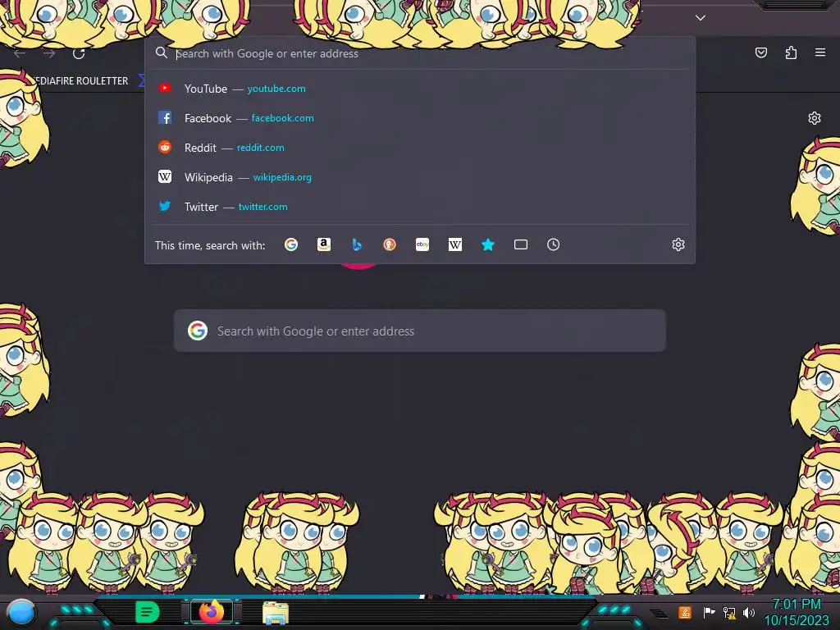The width and height of the screenshot is (840, 630).
Task: Search open tabs using the tab icon
Action: click(x=521, y=244)
